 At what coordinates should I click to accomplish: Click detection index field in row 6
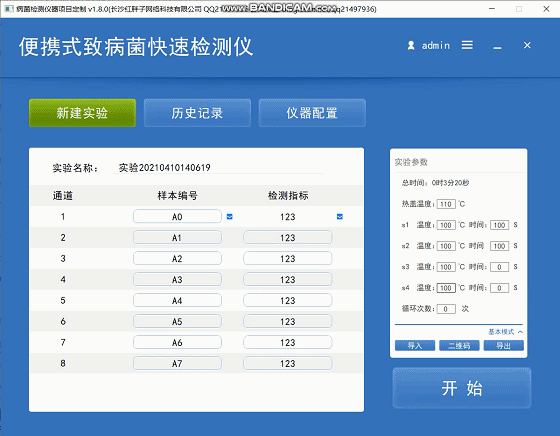click(x=288, y=321)
